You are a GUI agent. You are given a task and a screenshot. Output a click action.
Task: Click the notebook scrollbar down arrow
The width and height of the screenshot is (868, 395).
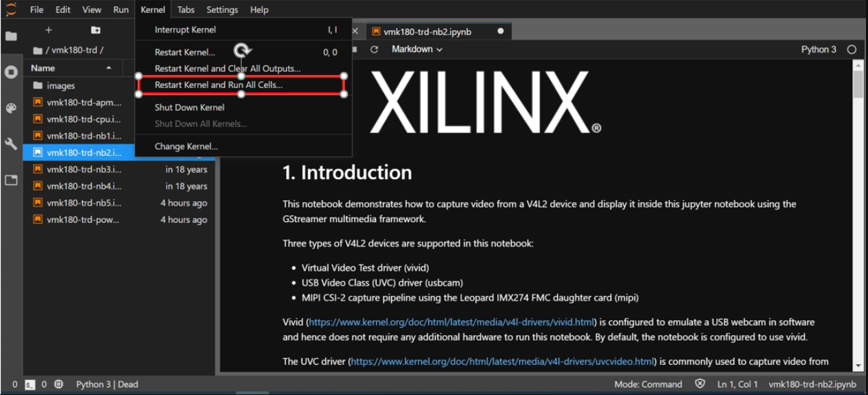(858, 367)
